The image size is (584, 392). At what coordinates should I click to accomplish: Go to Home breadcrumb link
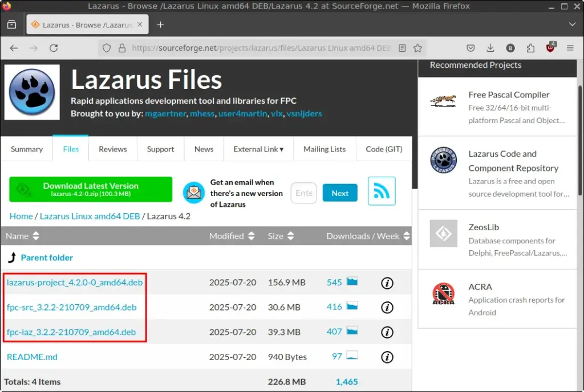click(x=21, y=216)
